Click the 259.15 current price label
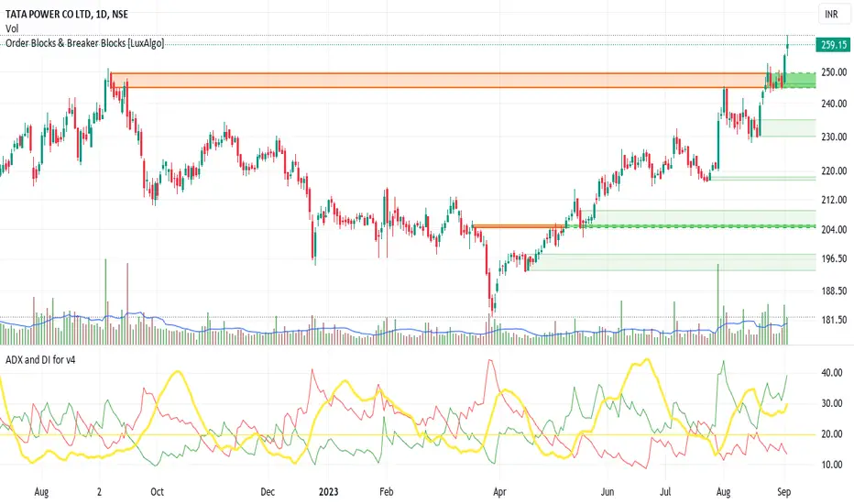 coord(833,45)
